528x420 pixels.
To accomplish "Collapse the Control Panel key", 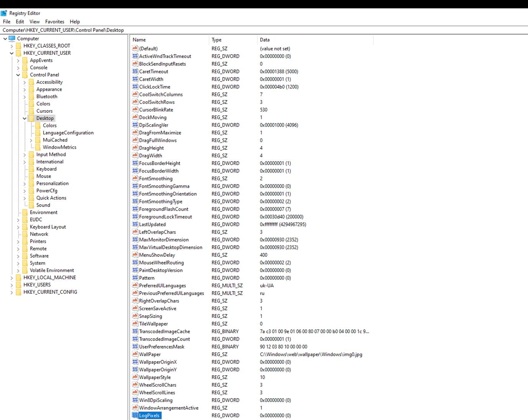I will coord(18,75).
